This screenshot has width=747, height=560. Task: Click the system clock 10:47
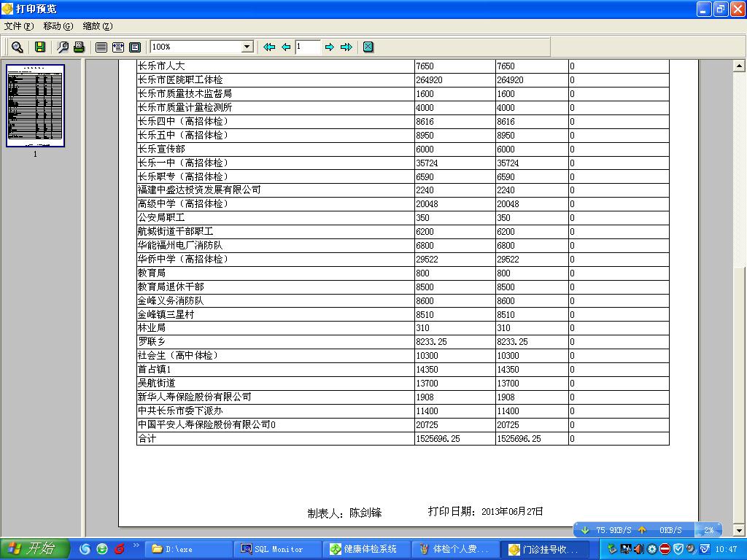[726, 549]
